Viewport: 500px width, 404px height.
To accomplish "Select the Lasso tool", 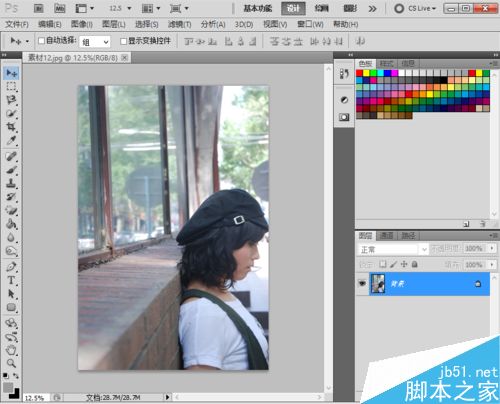I will pyautogui.click(x=11, y=100).
